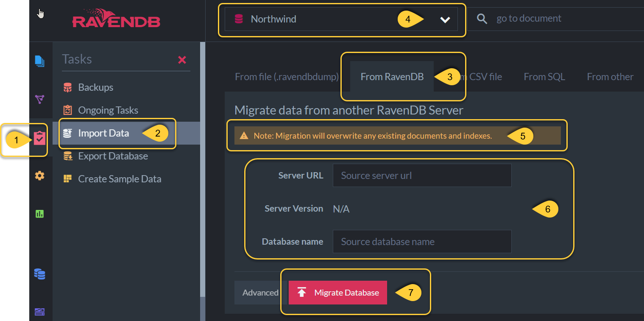Click the Migrate data heading text

(x=349, y=111)
